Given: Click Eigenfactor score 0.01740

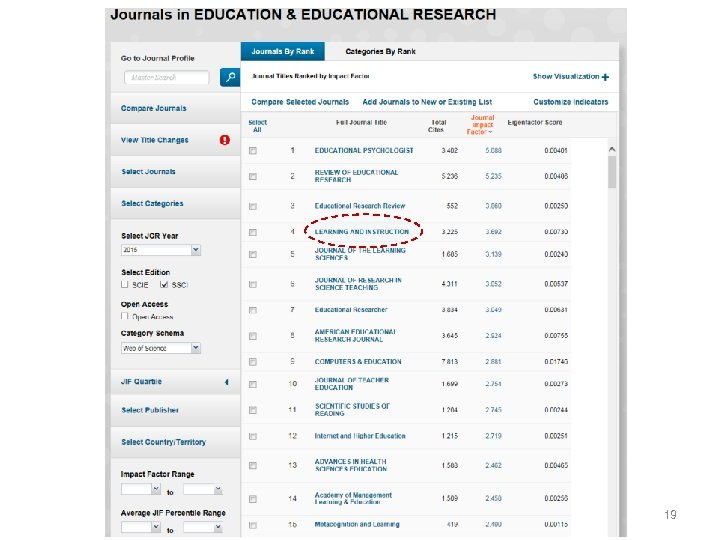Looking at the screenshot, I should [556, 362].
